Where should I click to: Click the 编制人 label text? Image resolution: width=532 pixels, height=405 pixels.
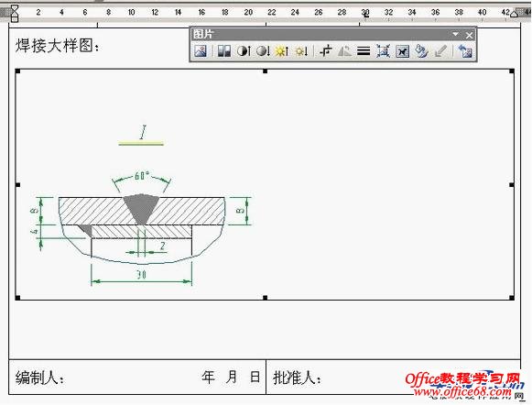(39, 378)
